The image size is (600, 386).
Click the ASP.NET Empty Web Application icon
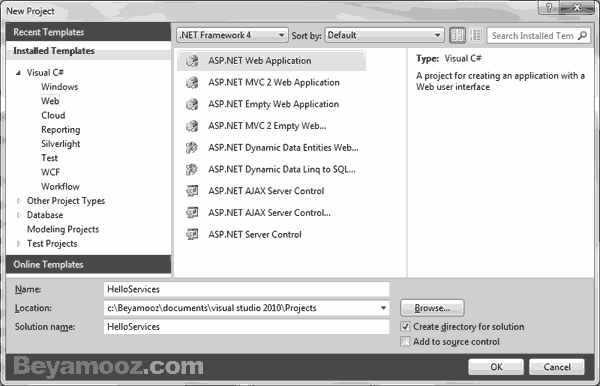[x=192, y=104]
